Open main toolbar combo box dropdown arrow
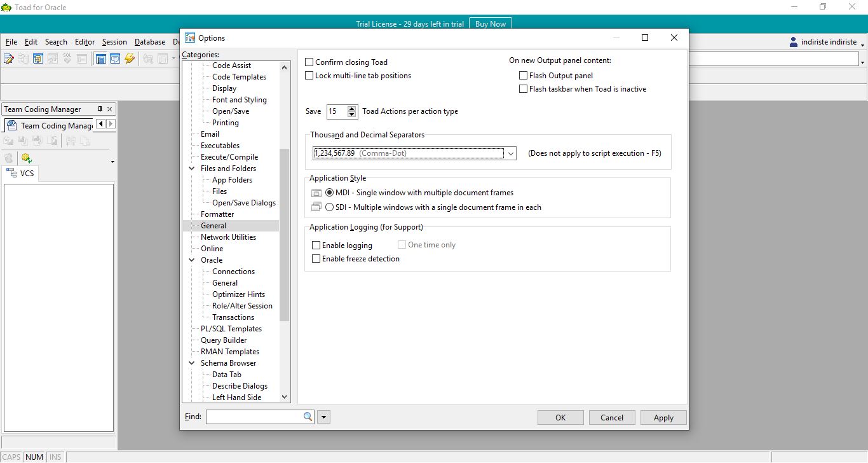The image size is (868, 463). pos(862,62)
